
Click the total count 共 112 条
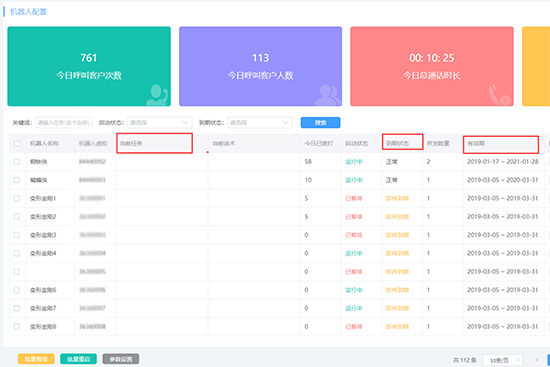[x=465, y=360]
